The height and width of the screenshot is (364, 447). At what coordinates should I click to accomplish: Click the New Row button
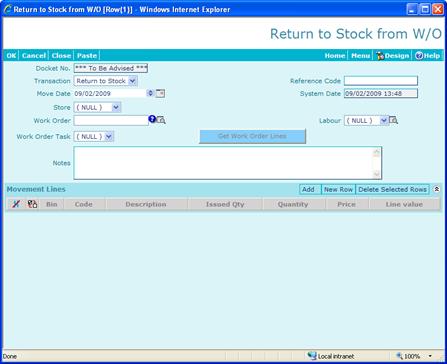tap(338, 189)
